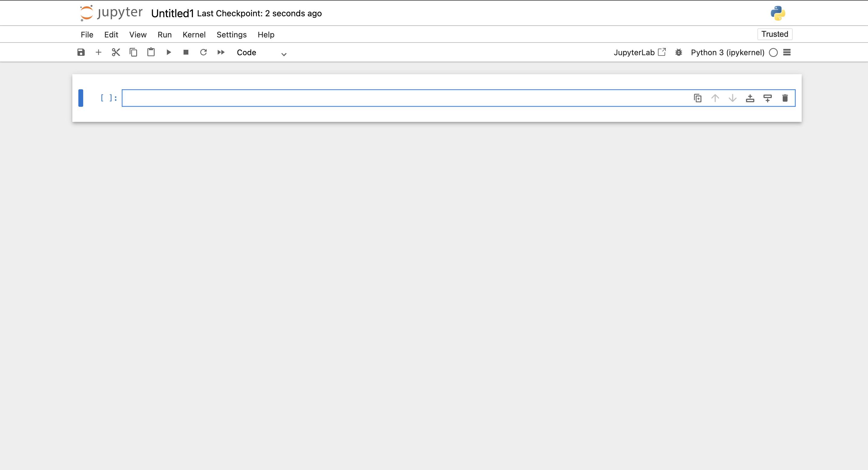The image size is (868, 470).
Task: Click the Jupyter logo
Action: [111, 13]
